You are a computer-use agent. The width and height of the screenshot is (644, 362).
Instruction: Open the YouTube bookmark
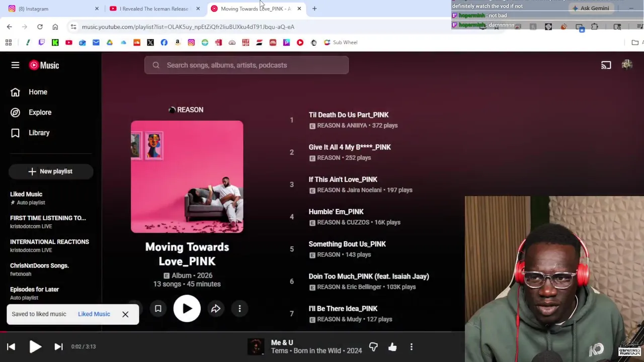coord(69,42)
